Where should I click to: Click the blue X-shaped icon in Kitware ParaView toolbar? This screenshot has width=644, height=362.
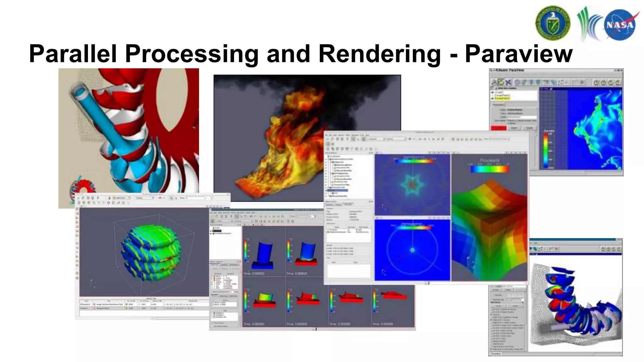coord(508,82)
